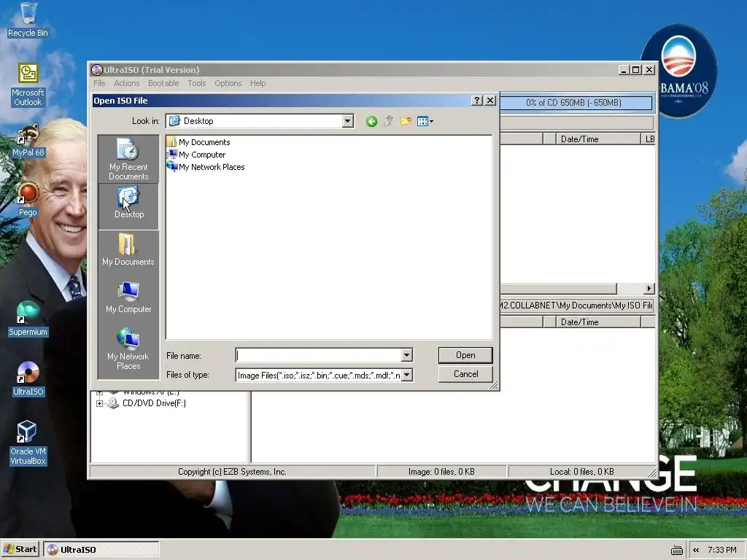The height and width of the screenshot is (560, 747).
Task: Click 'Image: 0 files, 0 KB' status
Action: coord(441,472)
